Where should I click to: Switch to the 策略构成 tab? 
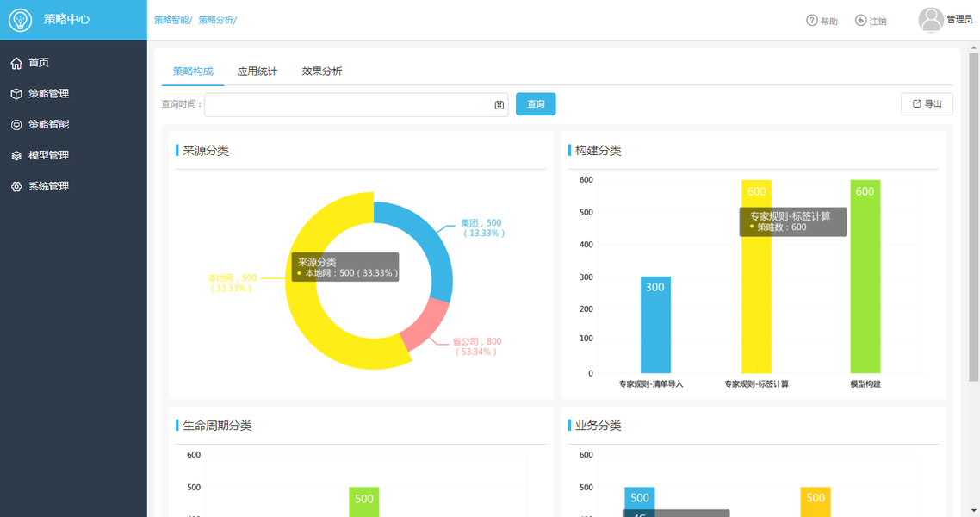[x=193, y=72]
